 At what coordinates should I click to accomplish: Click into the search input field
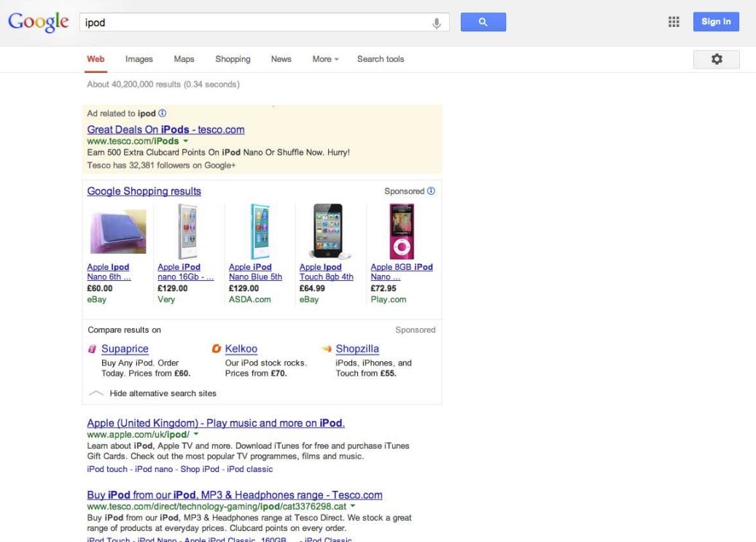[x=255, y=23]
